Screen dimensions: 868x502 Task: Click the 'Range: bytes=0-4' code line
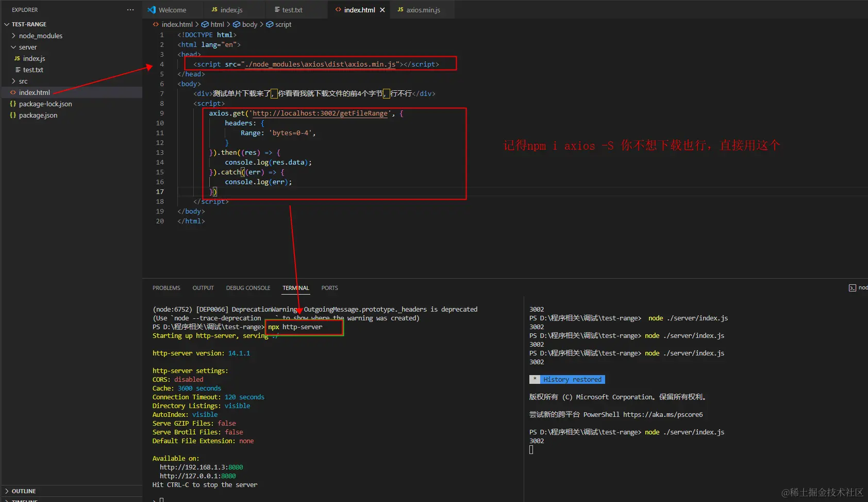(278, 133)
